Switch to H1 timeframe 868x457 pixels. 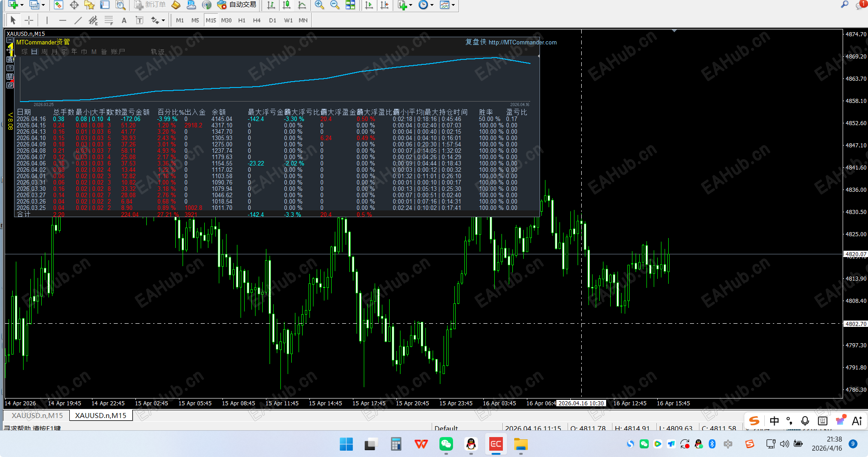242,20
